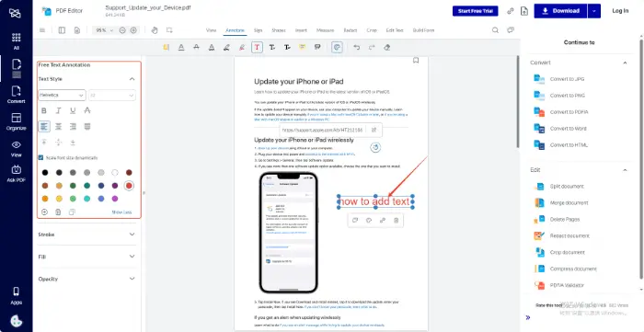
Task: Collapse the Convert list in right panel
Action: (625, 63)
